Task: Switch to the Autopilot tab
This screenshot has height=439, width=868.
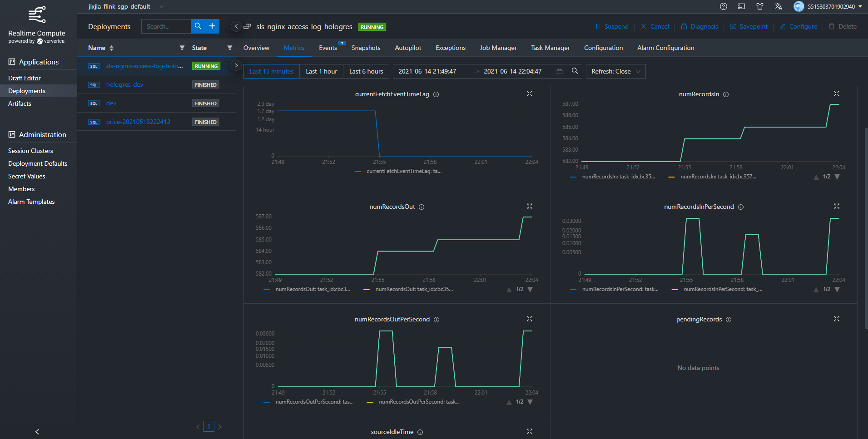Action: [x=408, y=48]
